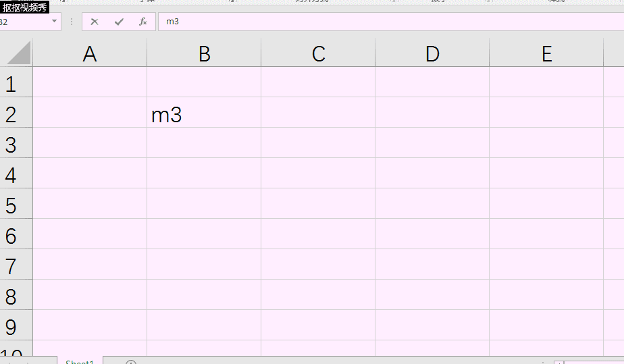Click the formula bar resize dots handle
Viewport: 624px width, 364px height.
point(72,22)
